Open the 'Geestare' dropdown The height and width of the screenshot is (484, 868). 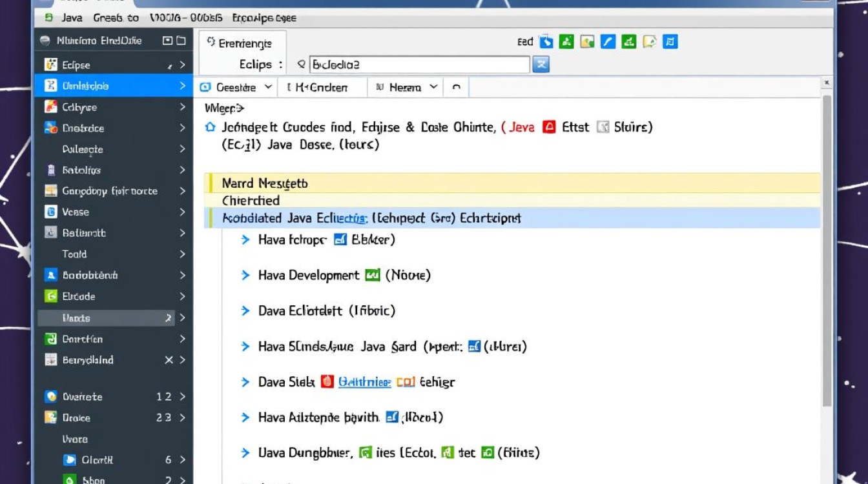[268, 87]
